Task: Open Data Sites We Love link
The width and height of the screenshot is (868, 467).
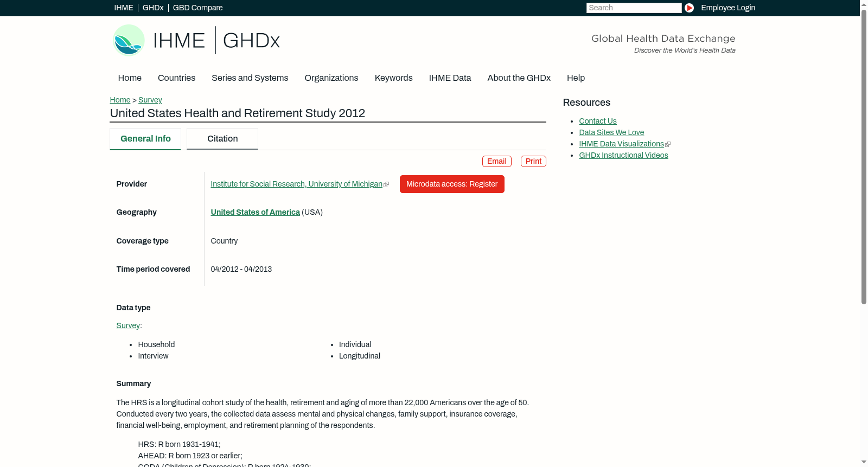Action: click(x=611, y=132)
